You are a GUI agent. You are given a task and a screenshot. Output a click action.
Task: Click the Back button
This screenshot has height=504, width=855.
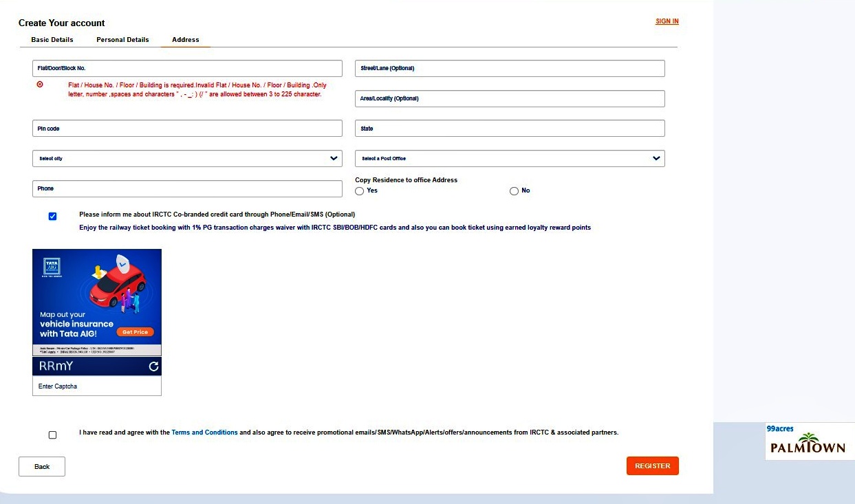pyautogui.click(x=42, y=467)
